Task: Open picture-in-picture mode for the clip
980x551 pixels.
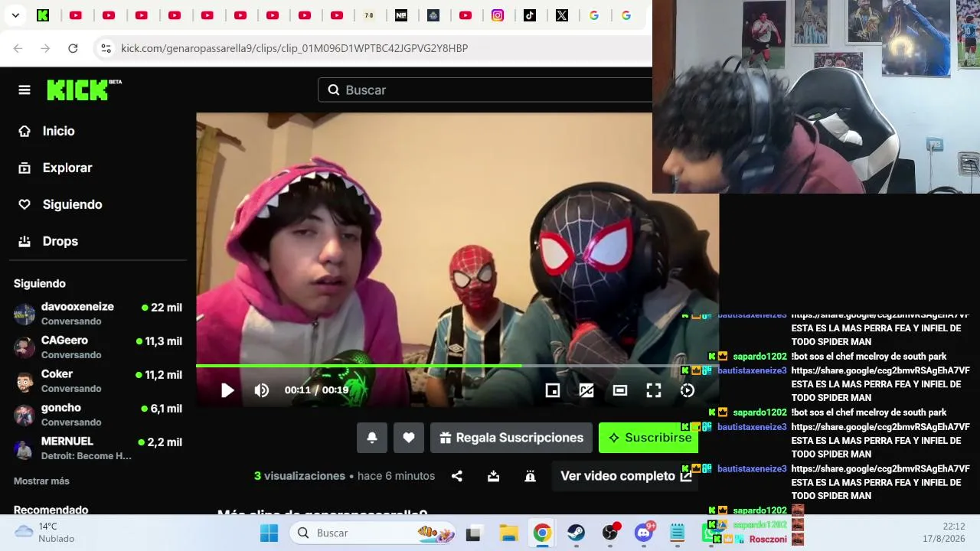Action: click(x=553, y=390)
